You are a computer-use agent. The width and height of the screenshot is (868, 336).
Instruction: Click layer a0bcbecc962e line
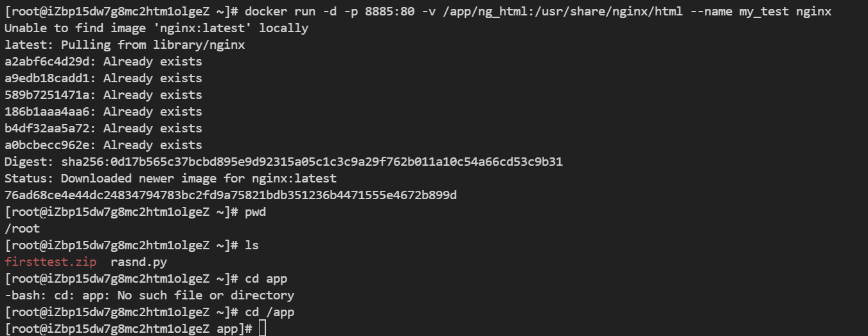[103, 145]
